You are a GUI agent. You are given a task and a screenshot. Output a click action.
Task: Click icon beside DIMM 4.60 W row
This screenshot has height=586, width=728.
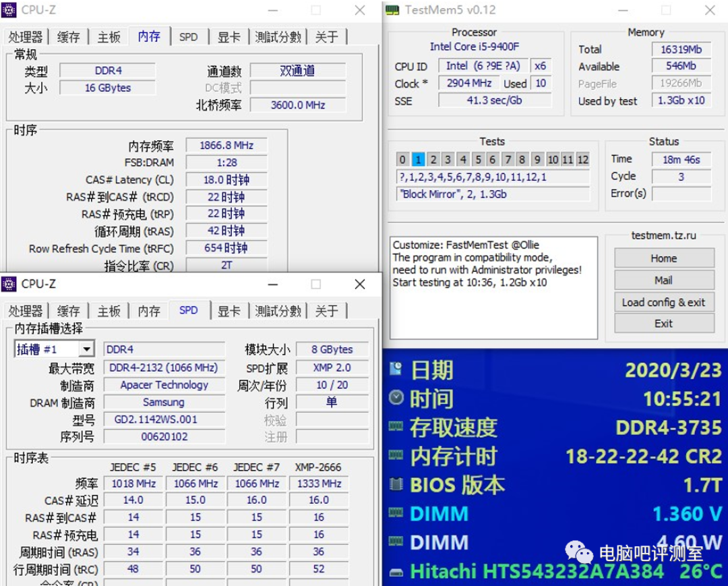(396, 541)
